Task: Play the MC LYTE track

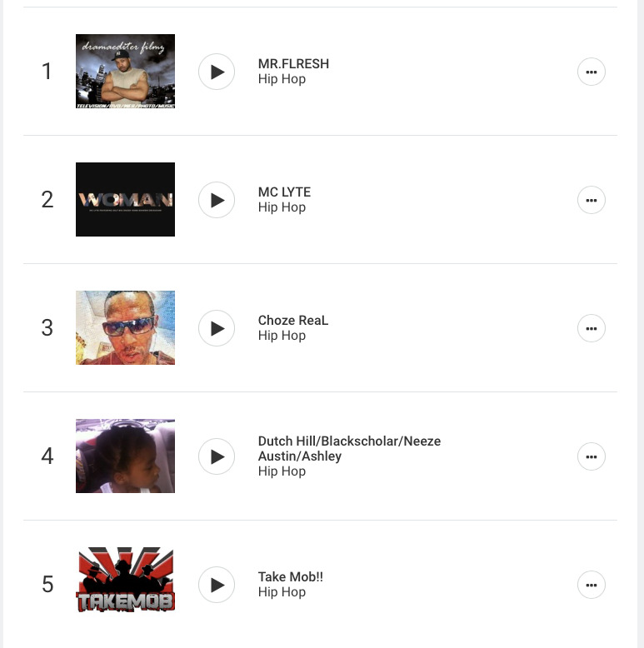Action: click(217, 200)
